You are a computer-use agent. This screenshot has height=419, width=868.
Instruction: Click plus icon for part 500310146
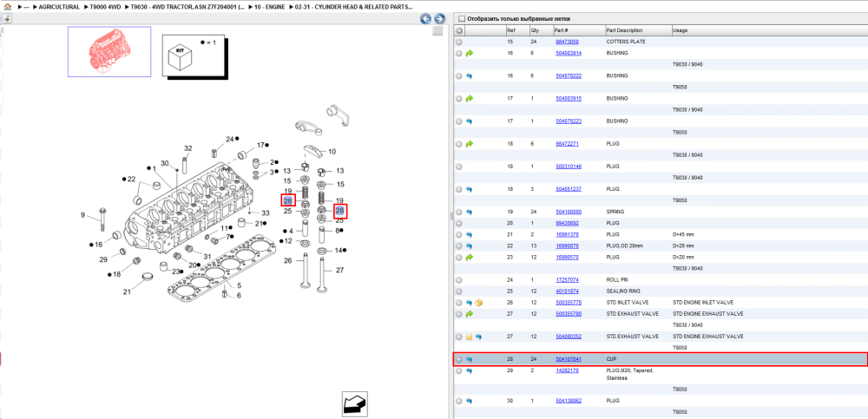click(459, 167)
